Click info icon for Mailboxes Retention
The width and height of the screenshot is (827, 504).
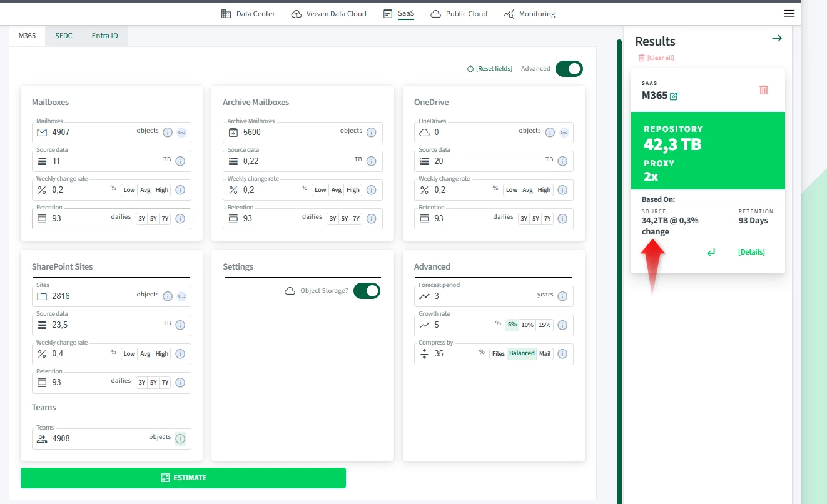click(180, 219)
